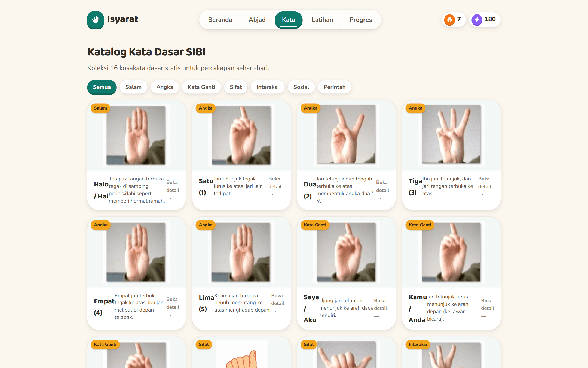Open Buka detail for Dua (2)
This screenshot has width=588, height=368.
[382, 190]
